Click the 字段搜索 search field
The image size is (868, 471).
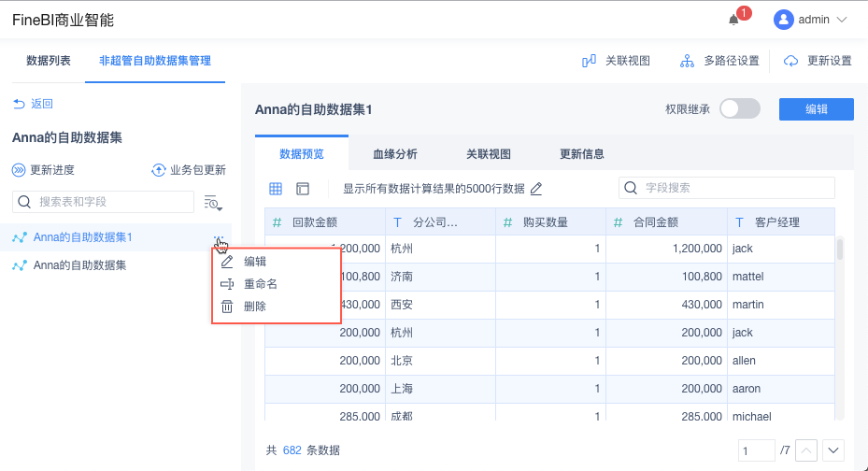(x=735, y=188)
